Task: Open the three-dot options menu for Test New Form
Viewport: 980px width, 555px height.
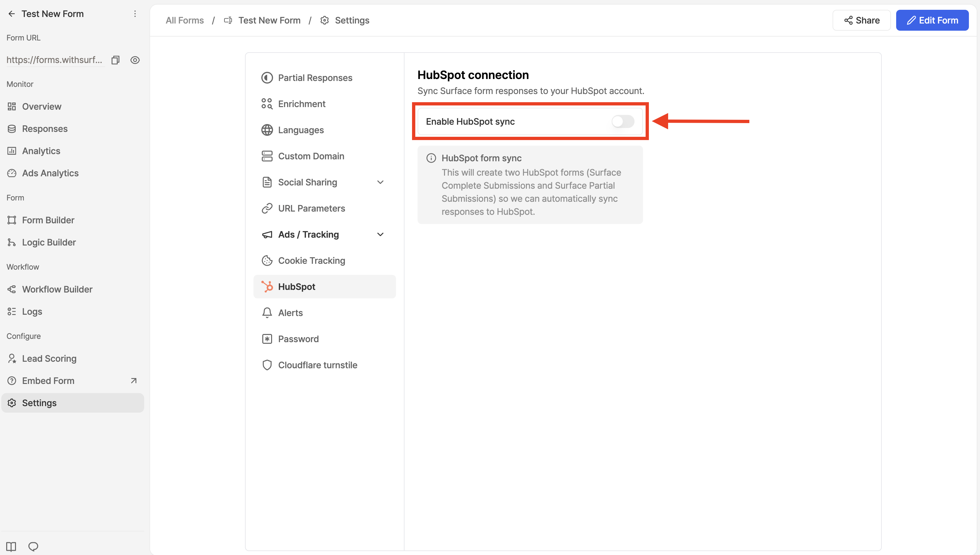Action: pos(135,14)
